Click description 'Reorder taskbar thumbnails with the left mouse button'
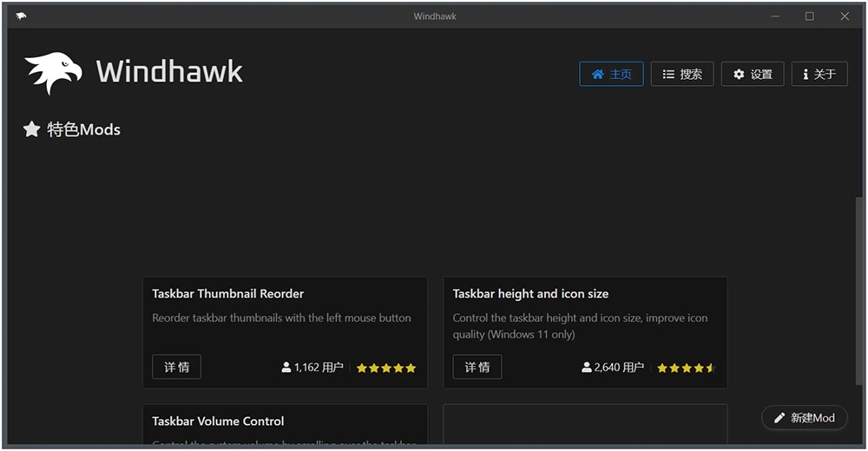Image resolution: width=868 pixels, height=451 pixels. [x=282, y=317]
